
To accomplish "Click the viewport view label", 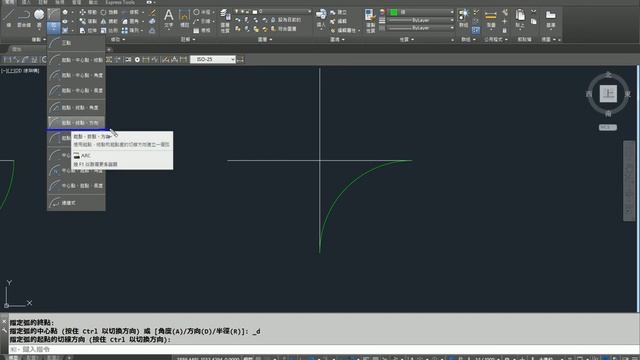I will pyautogui.click(x=20, y=71).
